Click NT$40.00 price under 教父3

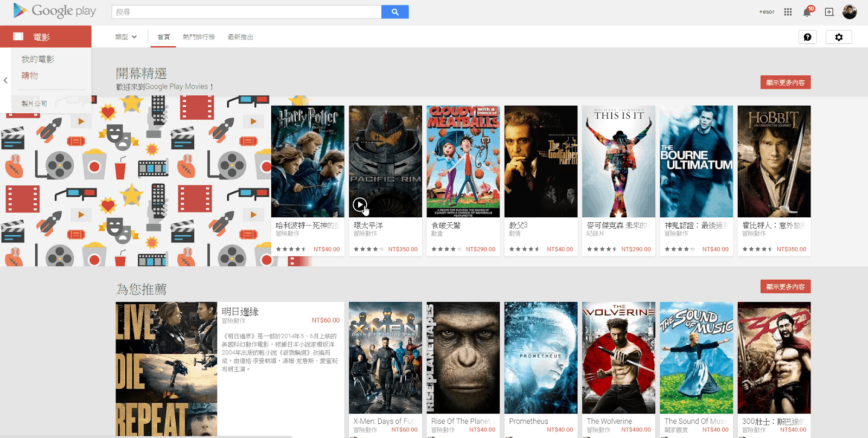click(560, 249)
